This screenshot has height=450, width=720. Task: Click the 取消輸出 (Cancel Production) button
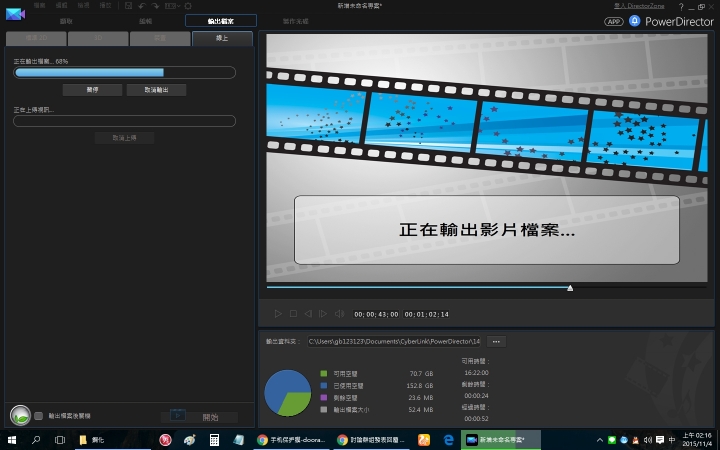click(x=156, y=90)
